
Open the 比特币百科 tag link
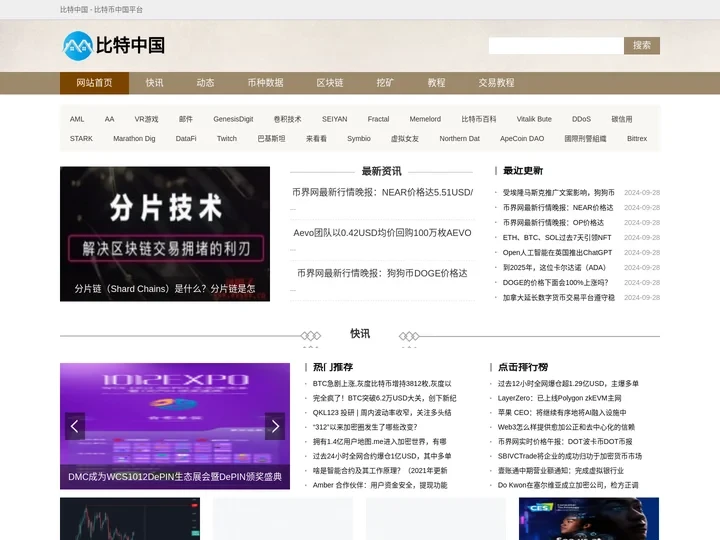(479, 119)
